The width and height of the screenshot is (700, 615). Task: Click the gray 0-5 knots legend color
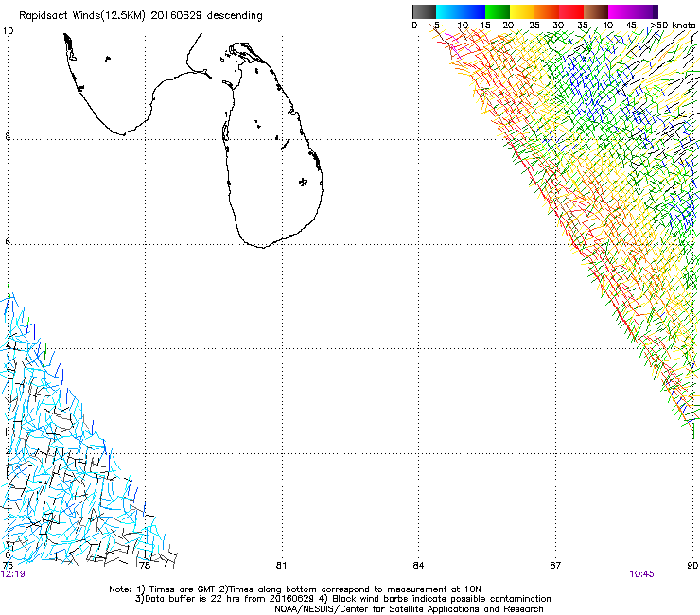point(424,11)
